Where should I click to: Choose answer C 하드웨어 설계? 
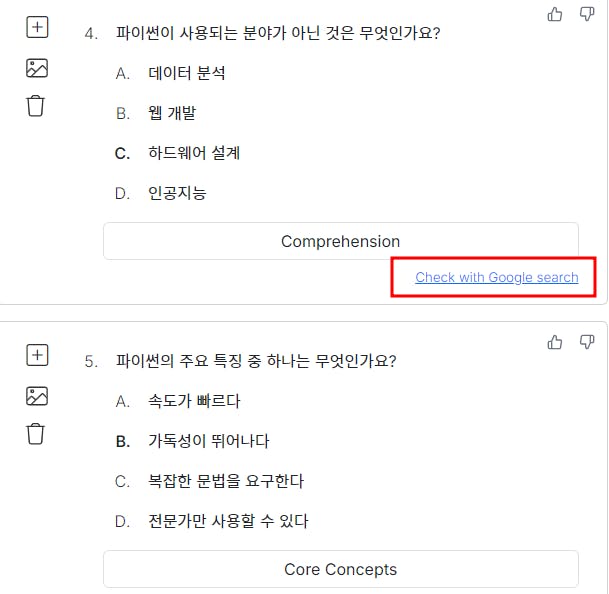[x=193, y=153]
